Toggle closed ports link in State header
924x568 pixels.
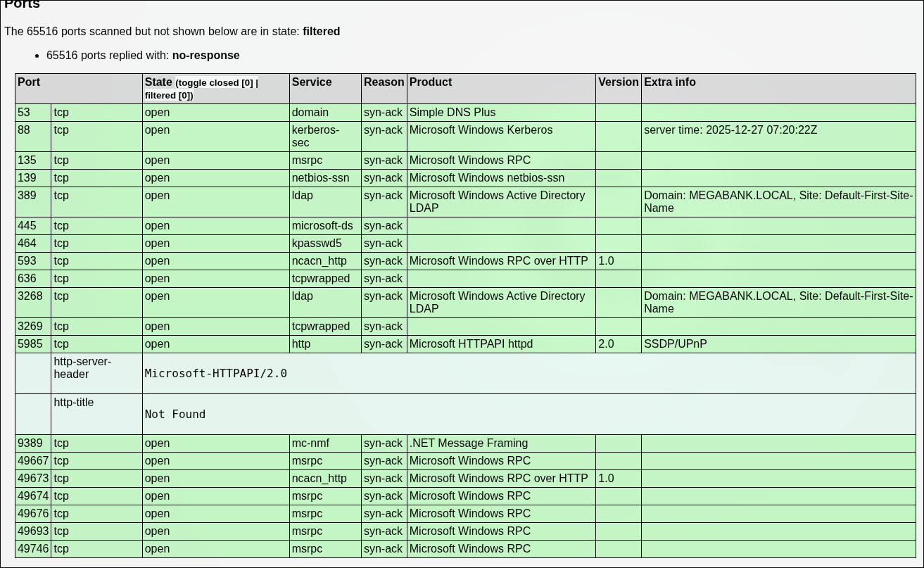click(x=215, y=83)
